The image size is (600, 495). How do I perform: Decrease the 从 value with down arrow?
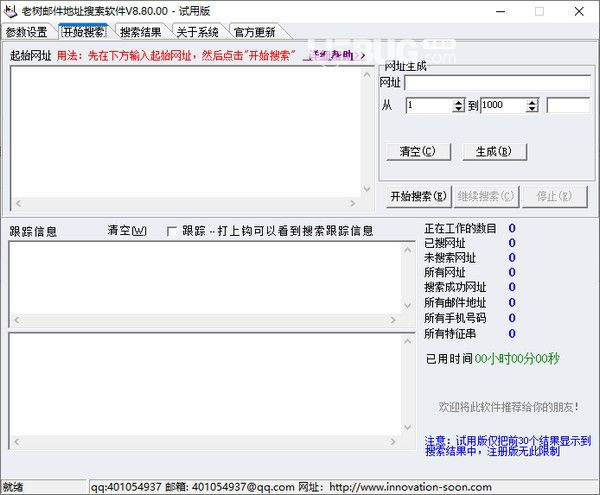click(458, 109)
